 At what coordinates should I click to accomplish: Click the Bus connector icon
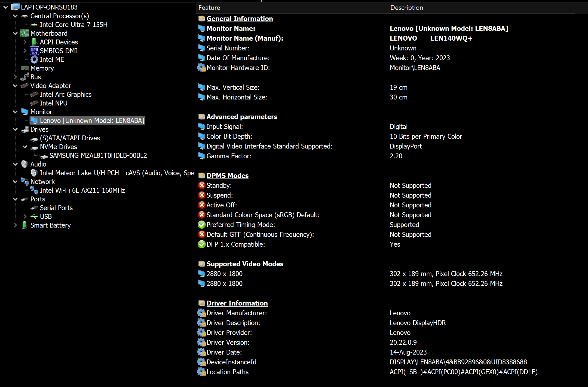25,77
